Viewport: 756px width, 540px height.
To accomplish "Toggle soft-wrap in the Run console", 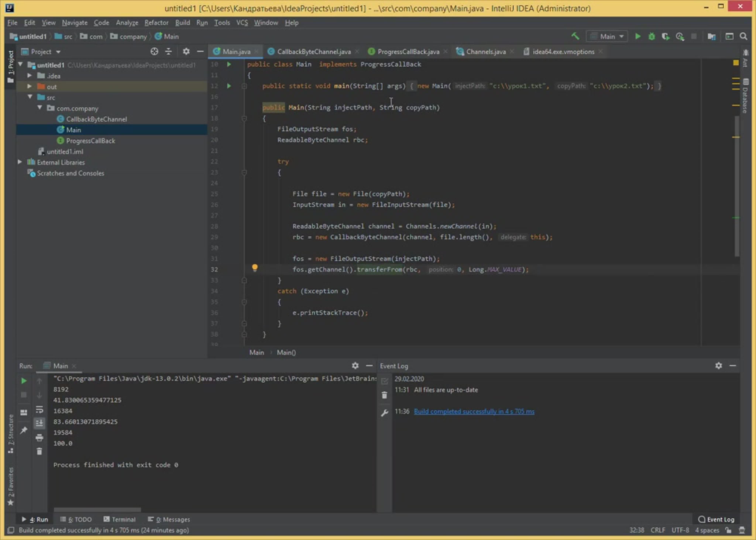I will pyautogui.click(x=39, y=410).
